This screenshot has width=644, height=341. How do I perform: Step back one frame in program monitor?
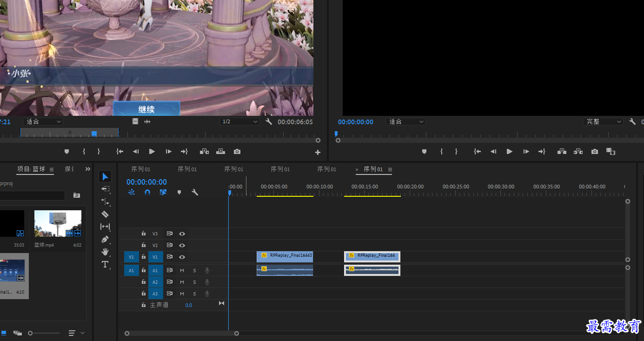point(493,152)
